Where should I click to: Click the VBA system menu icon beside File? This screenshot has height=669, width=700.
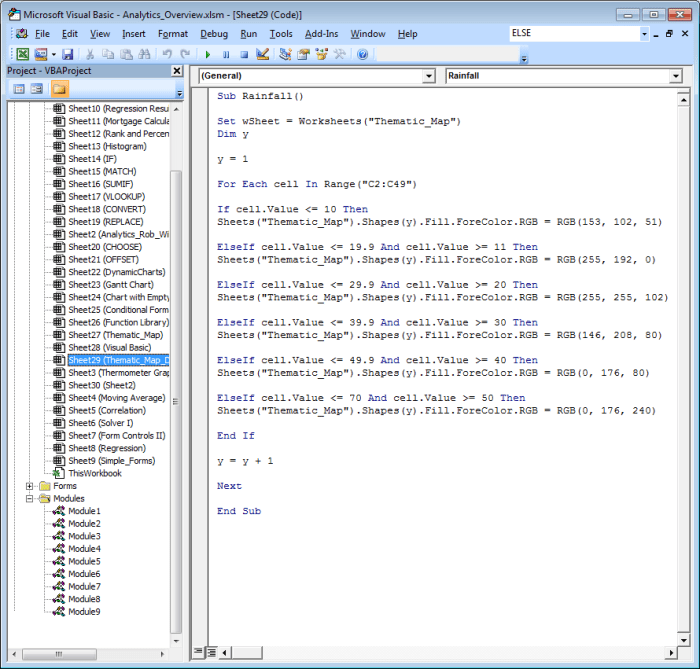[x=21, y=34]
